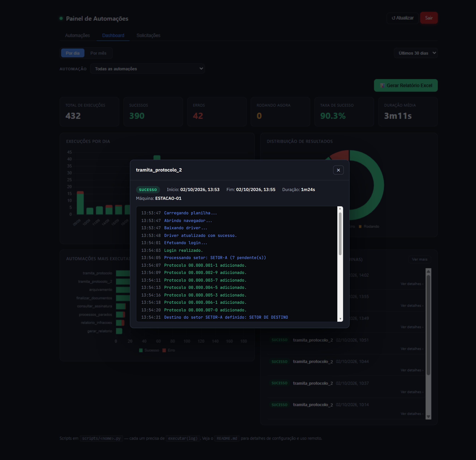Click the Erros 42 stat card
The image size is (476, 460).
(x=217, y=112)
